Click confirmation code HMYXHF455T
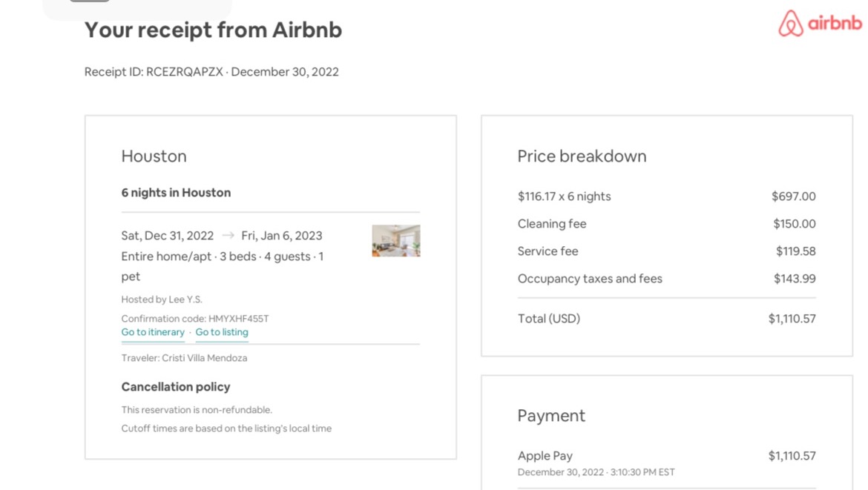 click(x=237, y=319)
